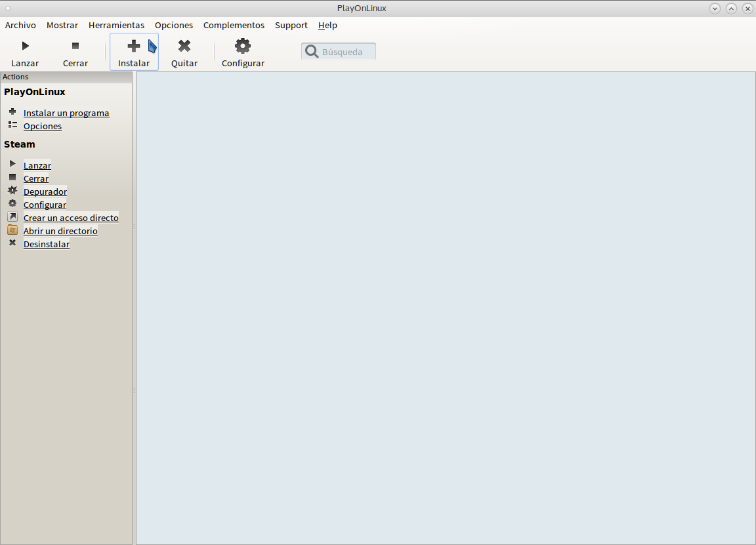Click Opciones link in sidebar
The height and width of the screenshot is (545, 756).
click(43, 126)
